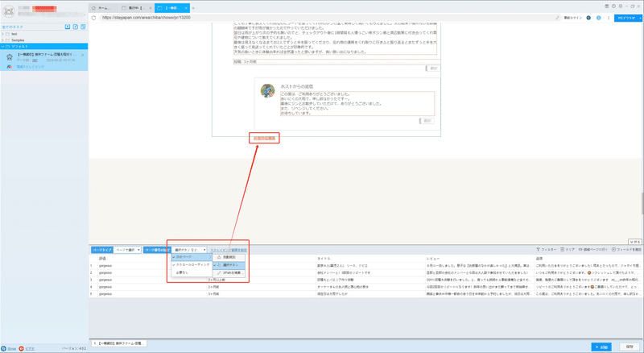Click the host avatar thumbnail in reply

(x=268, y=90)
